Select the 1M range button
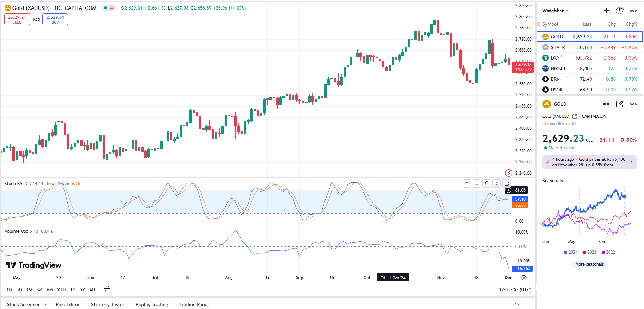The image size is (644, 309). tap(29, 290)
